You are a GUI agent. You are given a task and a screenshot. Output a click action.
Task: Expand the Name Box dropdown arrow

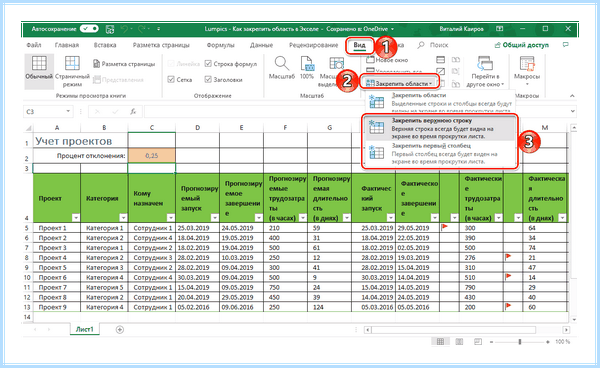[x=68, y=111]
